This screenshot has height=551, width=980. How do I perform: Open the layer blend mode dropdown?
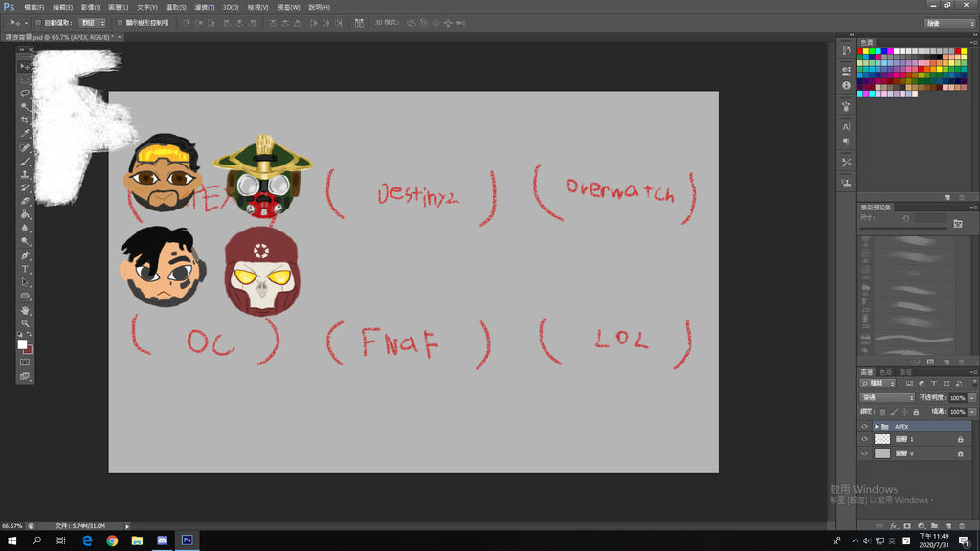(887, 397)
